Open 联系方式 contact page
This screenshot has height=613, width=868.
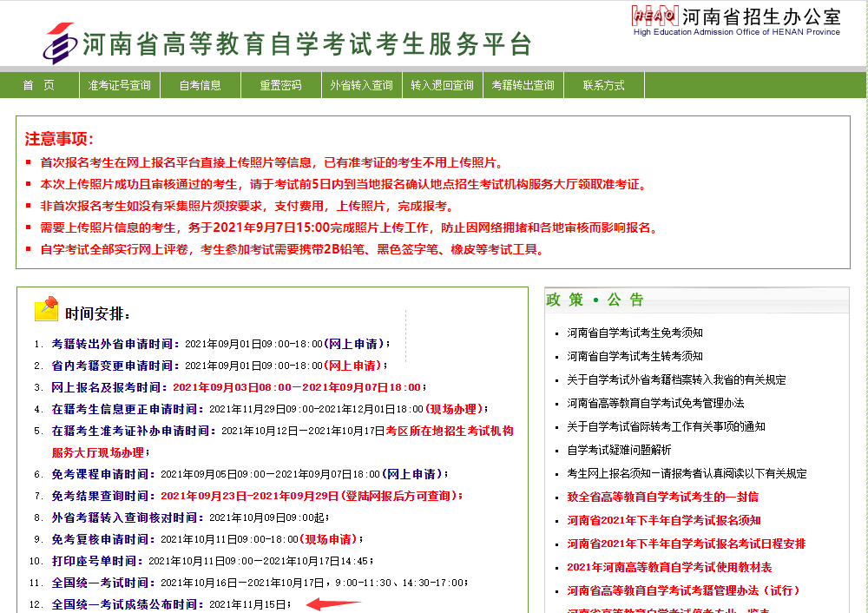coord(603,85)
